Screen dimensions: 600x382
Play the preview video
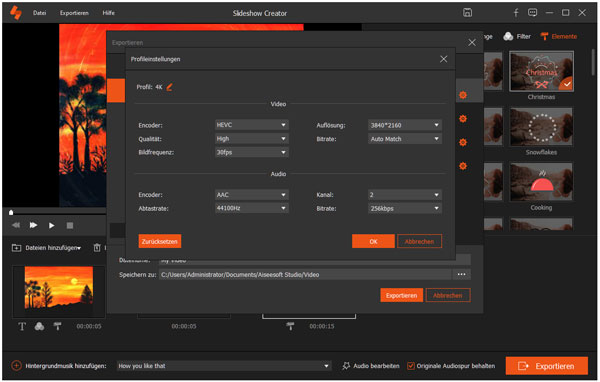51,225
